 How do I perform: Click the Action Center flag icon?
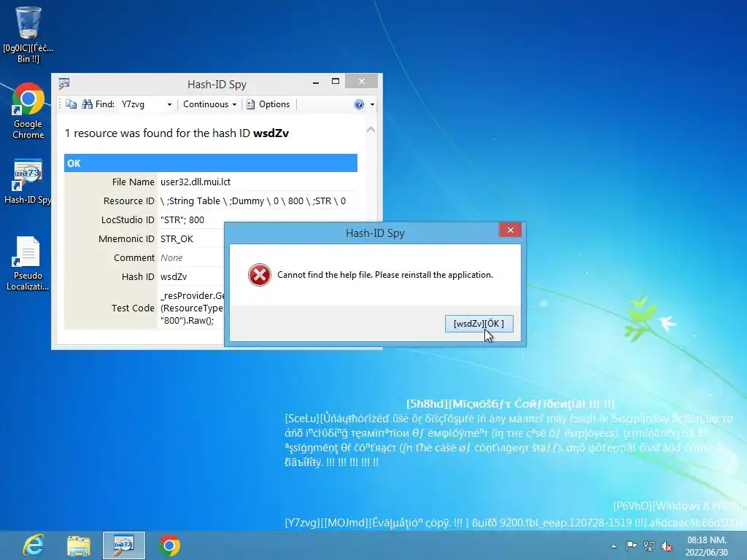631,546
